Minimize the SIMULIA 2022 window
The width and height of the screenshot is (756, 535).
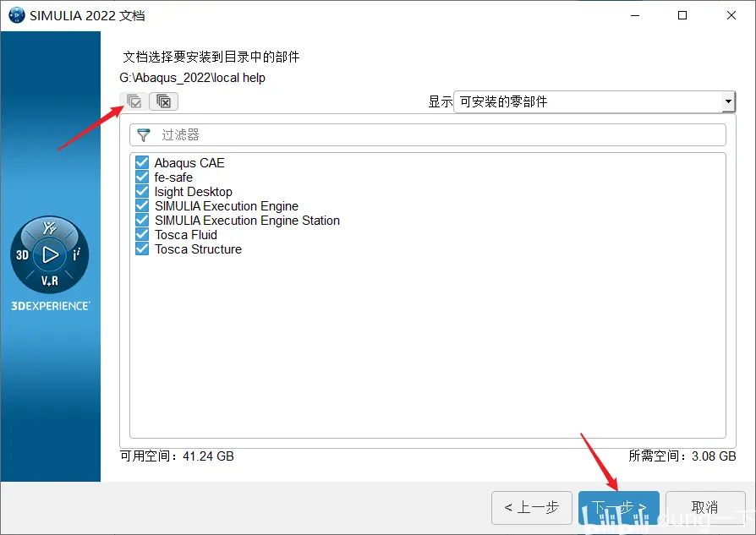point(635,15)
